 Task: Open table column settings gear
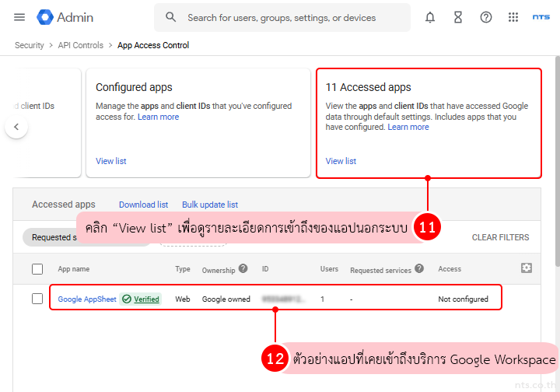click(527, 268)
